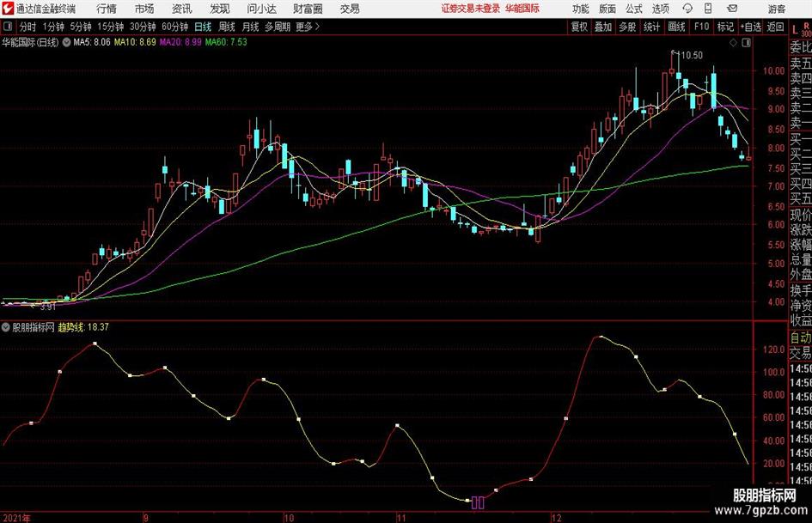The height and width of the screenshot is (523, 812).
Task: Switch to the 15分钟 period
Action: pyautogui.click(x=111, y=27)
